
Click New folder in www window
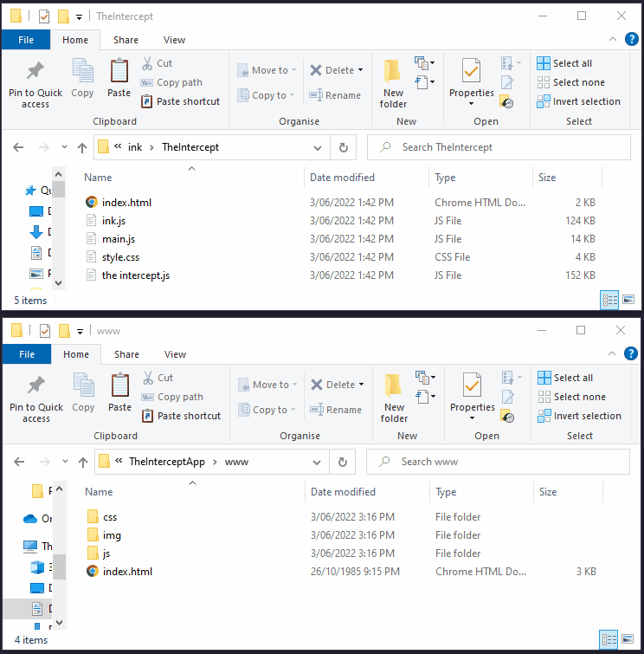394,398
